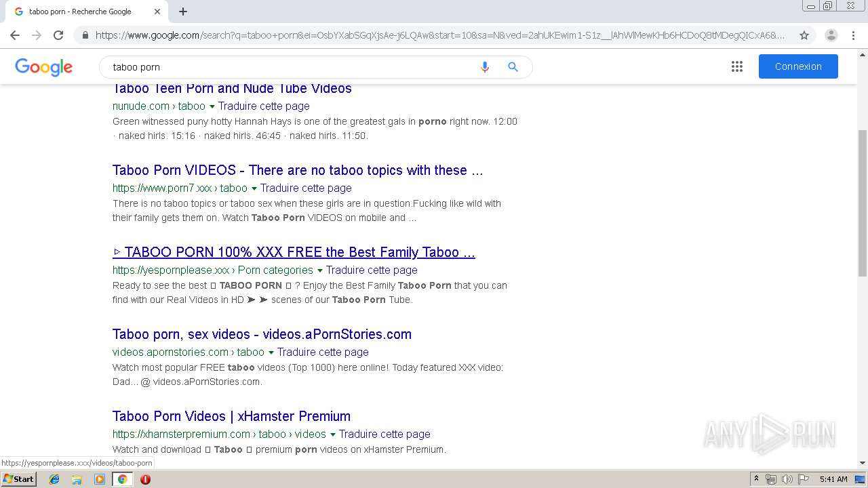
Task: Click the volume tray icon
Action: [x=787, y=479]
